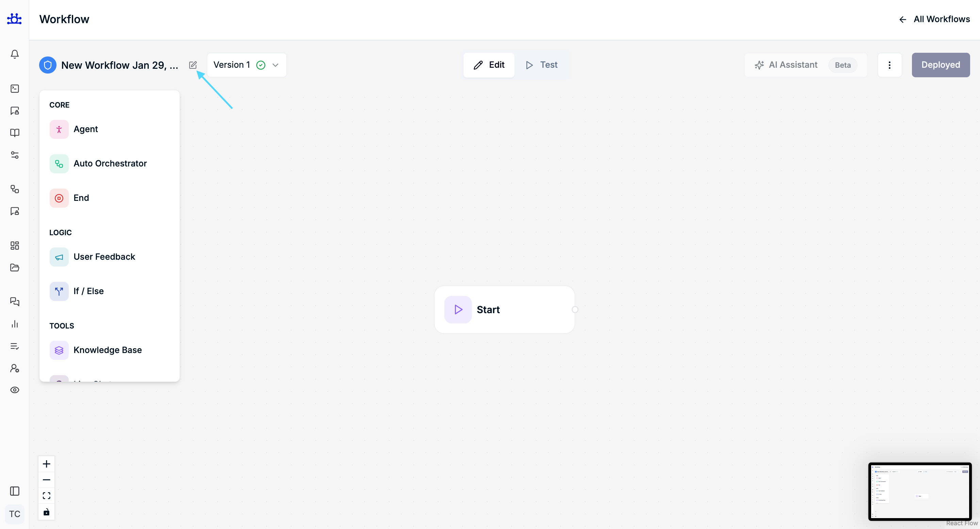Expand the Version 1 dropdown
This screenshot has height=529, width=980.
pyautogui.click(x=246, y=65)
